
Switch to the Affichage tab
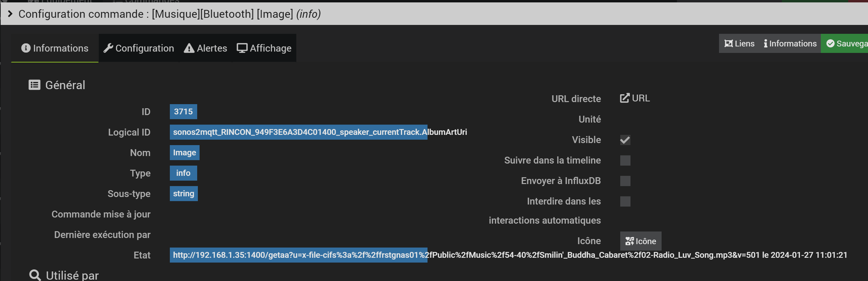point(264,48)
